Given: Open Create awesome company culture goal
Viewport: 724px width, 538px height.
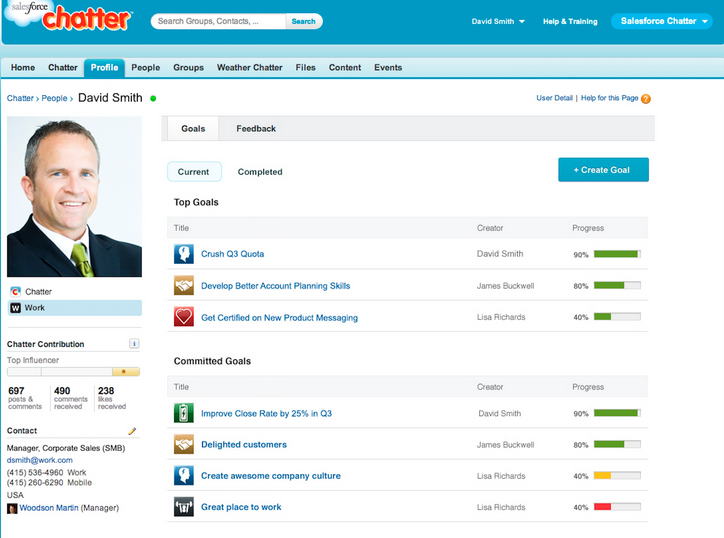Looking at the screenshot, I should click(271, 476).
